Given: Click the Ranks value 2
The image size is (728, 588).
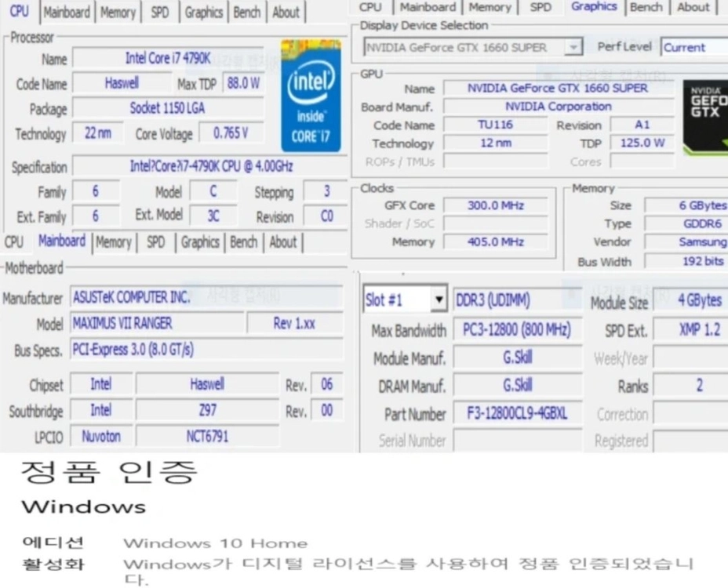Looking at the screenshot, I should pyautogui.click(x=691, y=386).
